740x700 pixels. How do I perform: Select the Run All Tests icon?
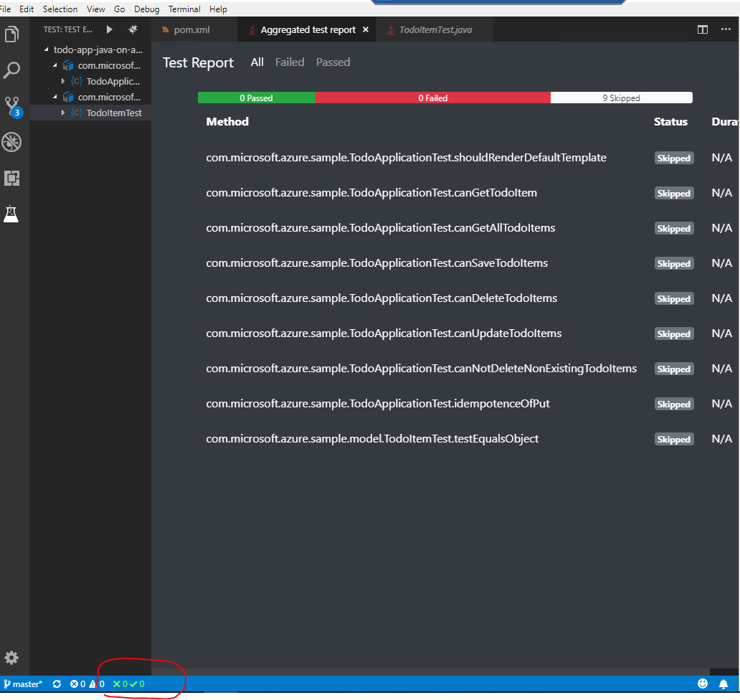(108, 29)
